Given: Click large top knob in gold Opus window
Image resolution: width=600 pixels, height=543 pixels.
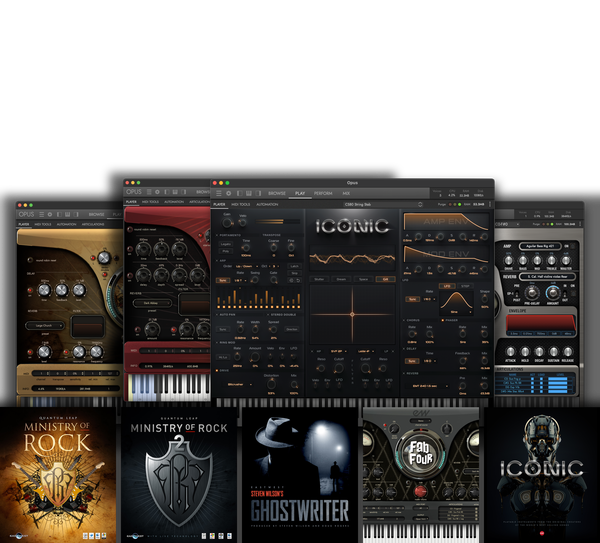Looking at the screenshot, I should point(104,258).
